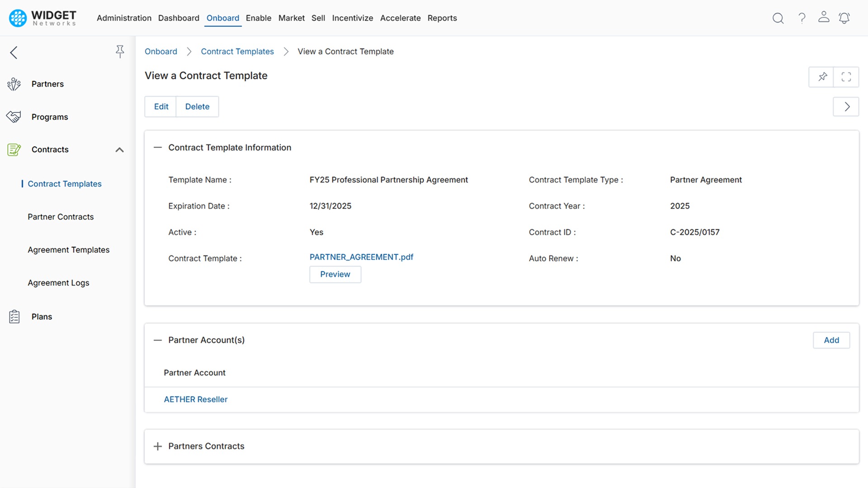Select the Plans sidebar icon
Viewport: 868px width, 488px height.
click(x=14, y=316)
